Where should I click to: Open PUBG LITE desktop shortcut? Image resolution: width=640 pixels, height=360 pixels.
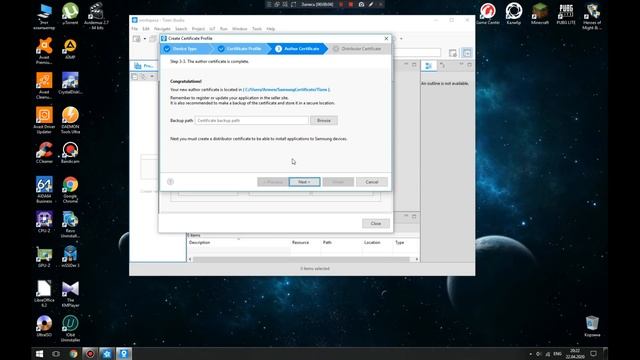pyautogui.click(x=566, y=13)
